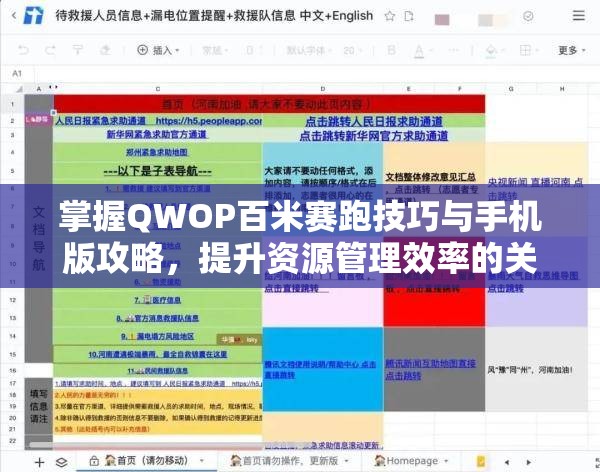Open link 10.河南遭遇极端暴雨
Image resolution: width=600 pixels, height=472 pixels.
[158, 354]
